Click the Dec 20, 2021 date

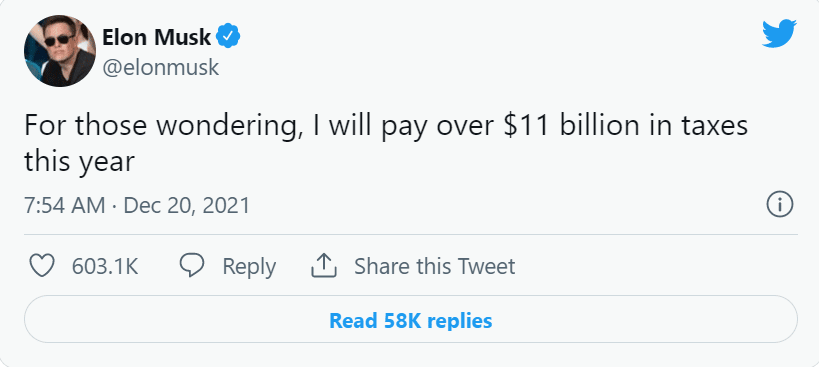tap(186, 205)
